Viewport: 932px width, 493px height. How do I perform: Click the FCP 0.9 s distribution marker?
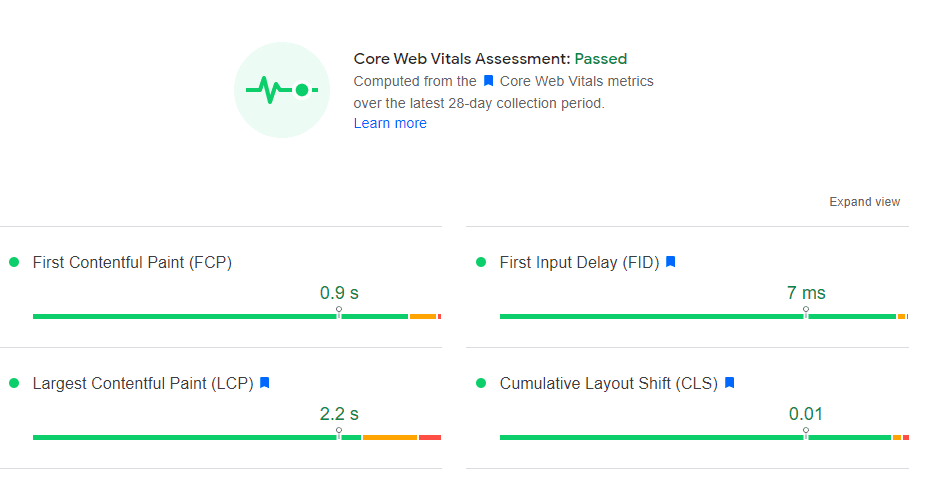[339, 311]
